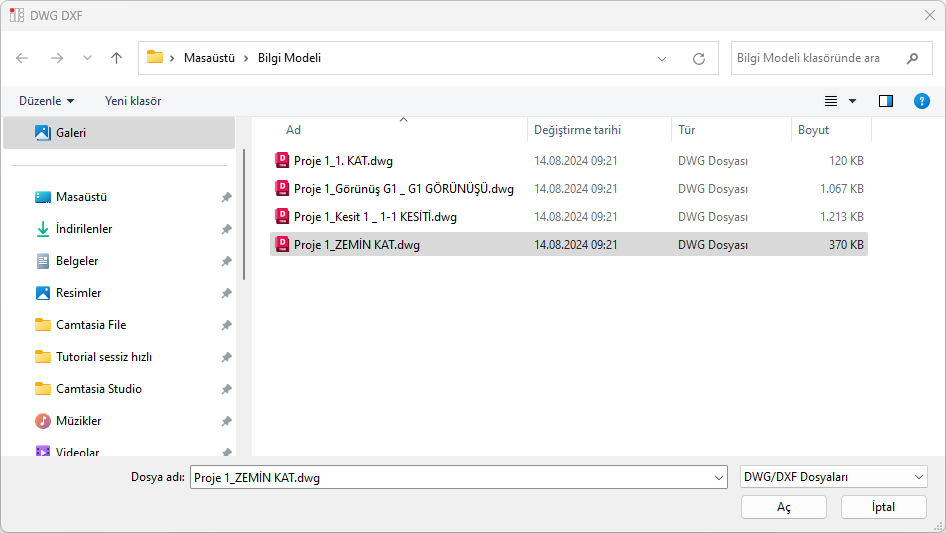The image size is (946, 533).
Task: Click the DWG icon of the Görünüş G1 file
Action: 282,188
